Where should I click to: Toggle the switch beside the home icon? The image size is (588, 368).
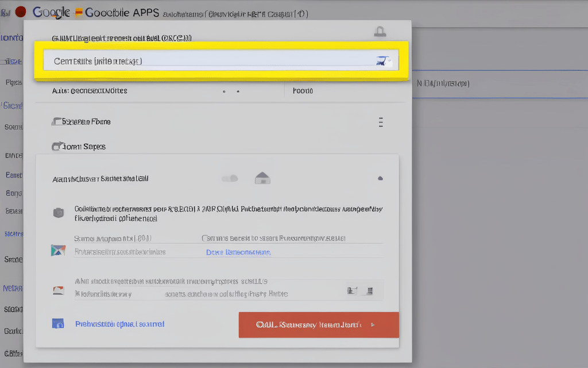coord(230,179)
